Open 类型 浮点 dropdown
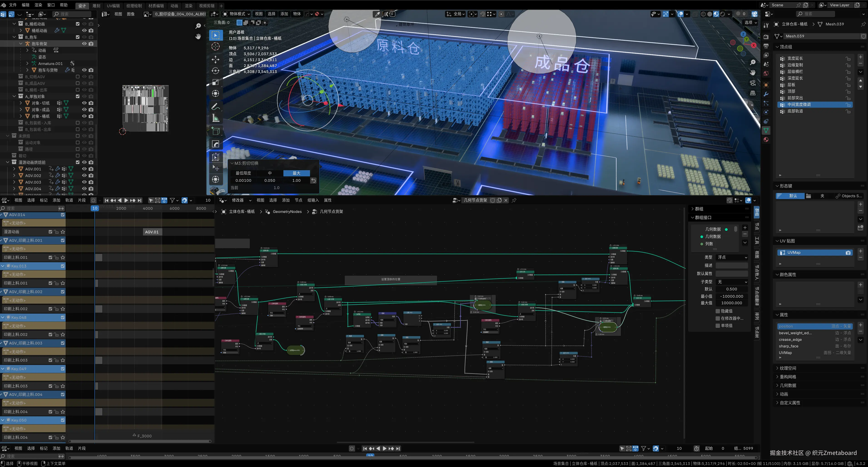Screen dimensions: 868x467 click(732, 257)
